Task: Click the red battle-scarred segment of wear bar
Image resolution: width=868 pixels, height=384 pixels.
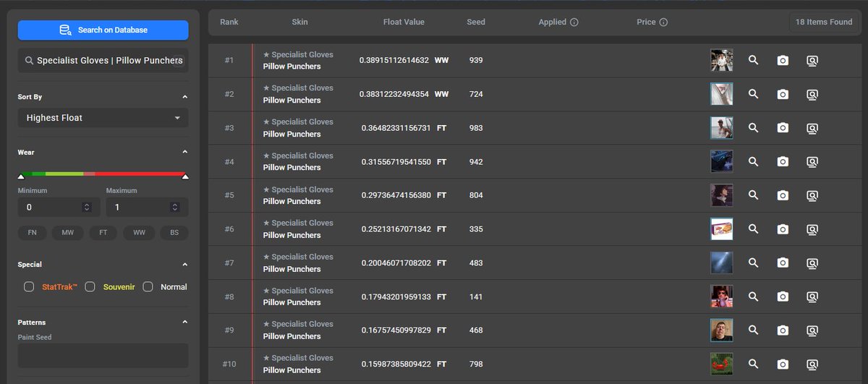Action: coord(140,174)
